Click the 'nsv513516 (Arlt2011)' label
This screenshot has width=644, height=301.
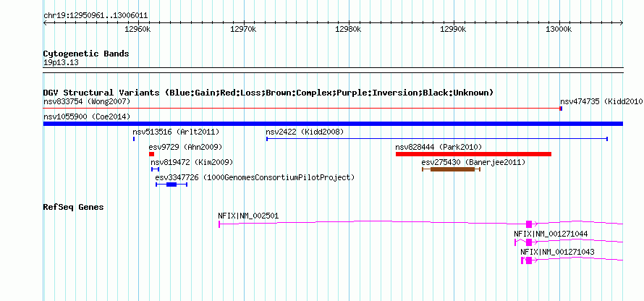coord(176,132)
